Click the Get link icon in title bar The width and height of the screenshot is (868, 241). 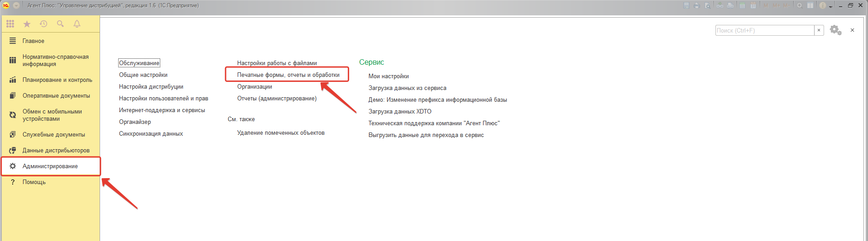pyautogui.click(x=720, y=5)
